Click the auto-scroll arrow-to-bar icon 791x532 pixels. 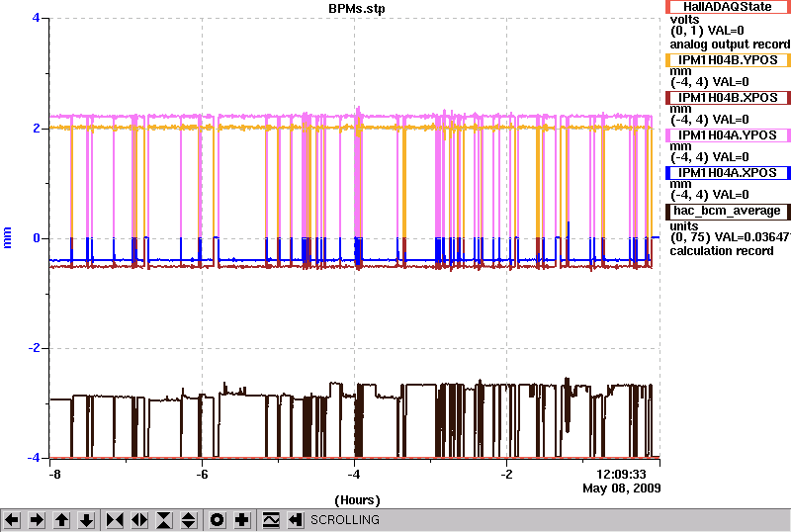pos(296,520)
